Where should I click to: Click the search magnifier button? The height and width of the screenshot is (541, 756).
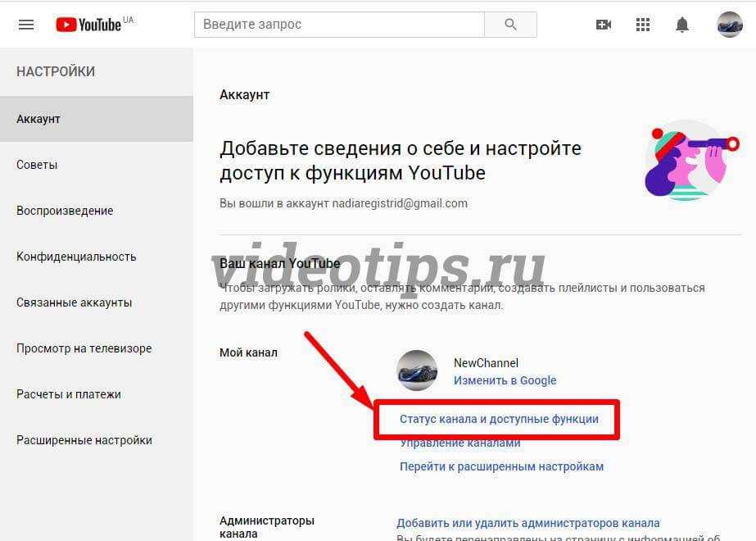[510, 24]
